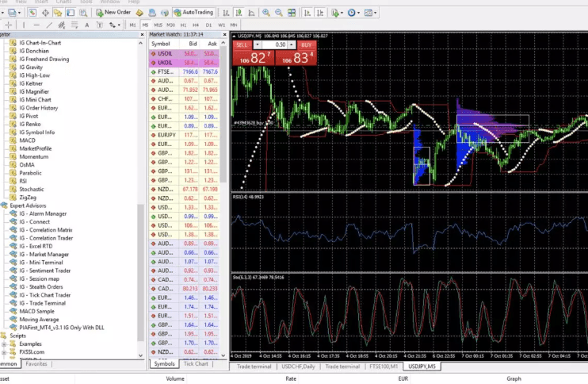Expand the Examples scripts folder
The width and height of the screenshot is (588, 384).
click(x=4, y=344)
